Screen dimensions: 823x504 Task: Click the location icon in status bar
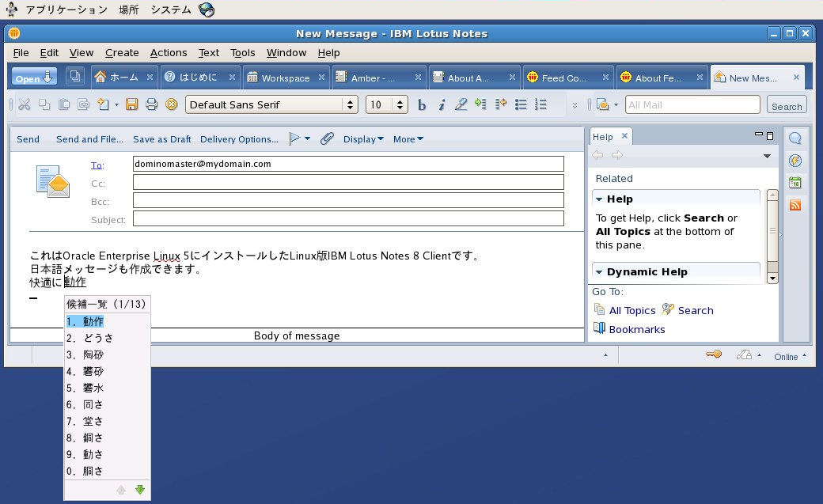(x=744, y=355)
